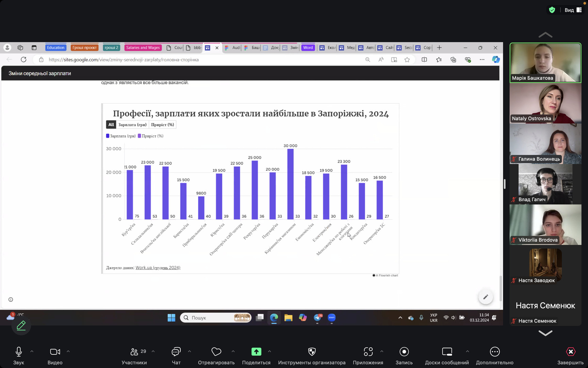Click the annotation pencil icon
588x368 pixels.
click(21, 325)
